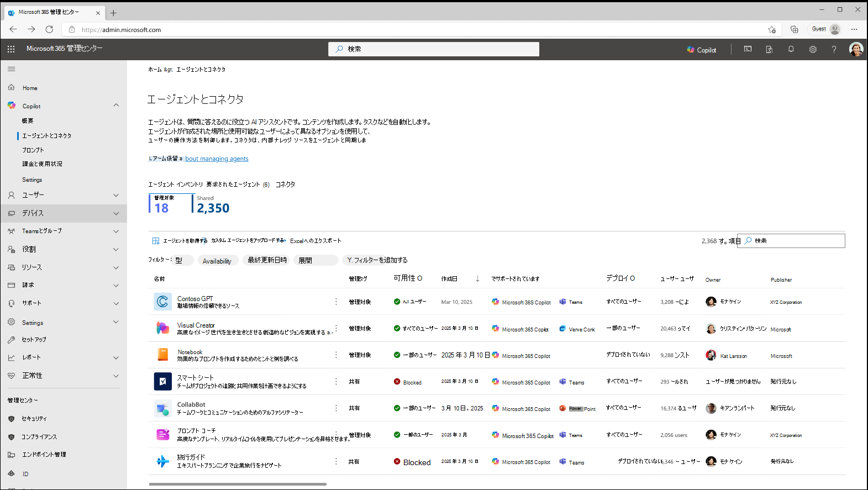This screenshot has height=490, width=868.
Task: Open the 展開 filter dropdown
Action: [316, 260]
